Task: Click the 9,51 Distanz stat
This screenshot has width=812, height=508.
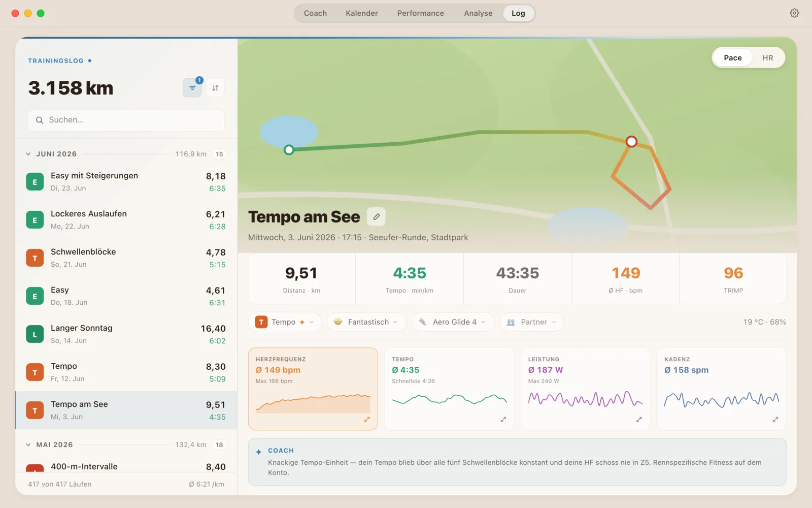Action: tap(301, 279)
